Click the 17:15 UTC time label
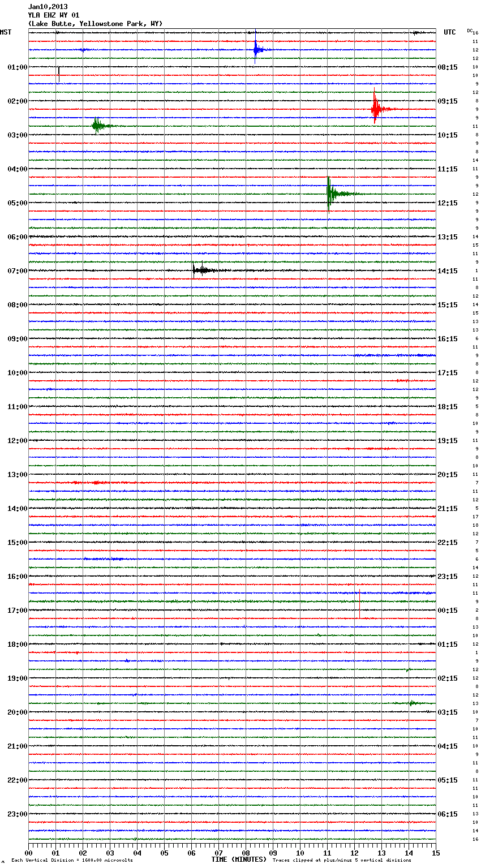 click(x=448, y=373)
